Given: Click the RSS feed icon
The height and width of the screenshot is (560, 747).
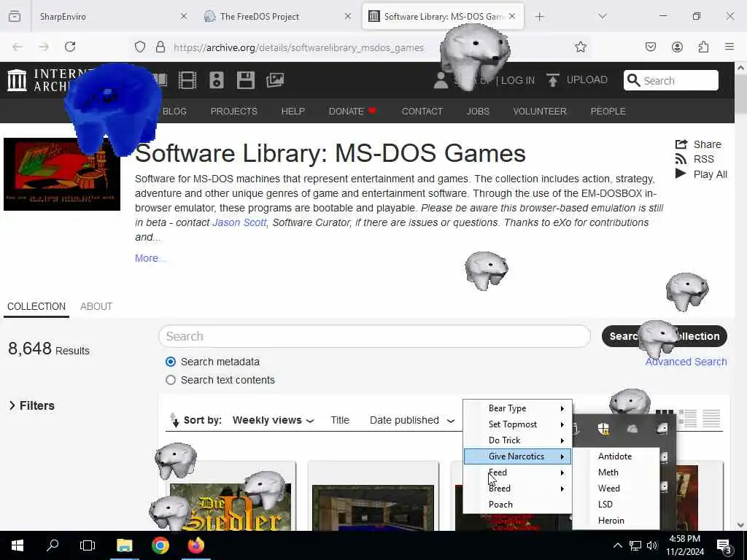Looking at the screenshot, I should pyautogui.click(x=681, y=159).
